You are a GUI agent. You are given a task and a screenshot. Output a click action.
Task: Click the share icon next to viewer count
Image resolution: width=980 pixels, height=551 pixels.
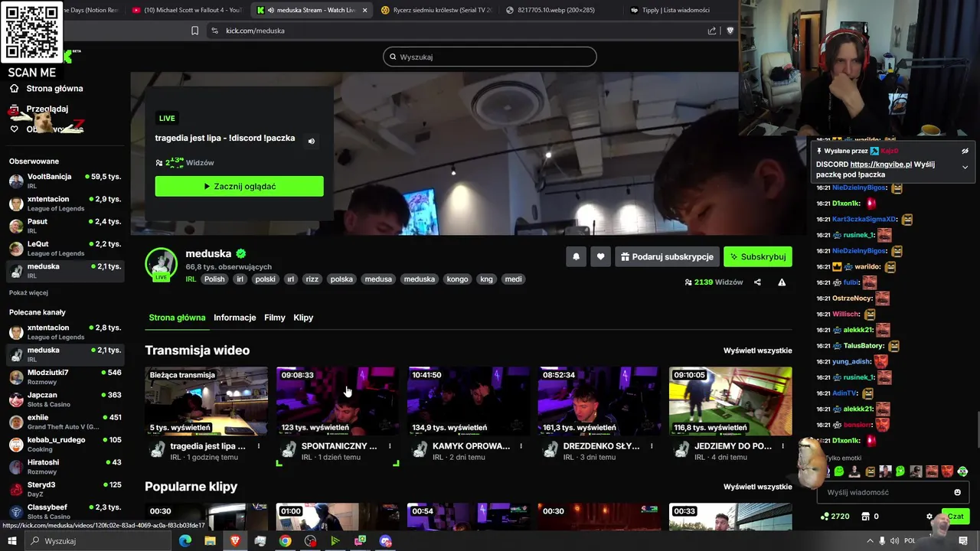point(757,282)
